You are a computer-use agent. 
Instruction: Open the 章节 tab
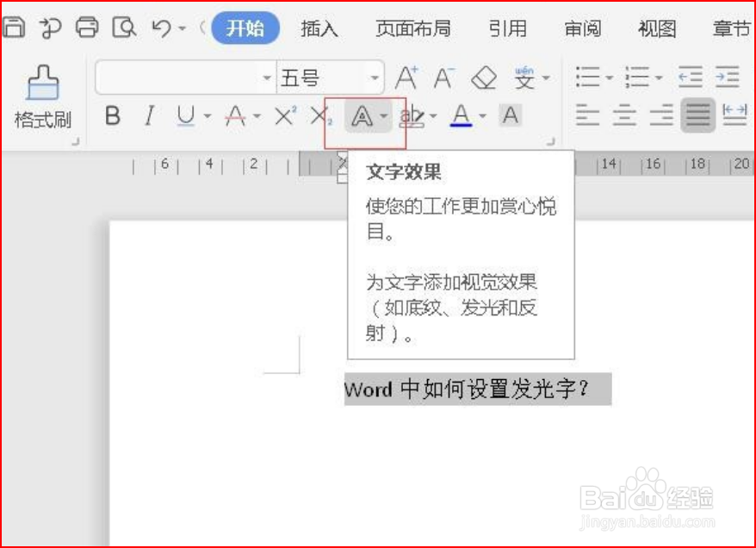(x=731, y=28)
